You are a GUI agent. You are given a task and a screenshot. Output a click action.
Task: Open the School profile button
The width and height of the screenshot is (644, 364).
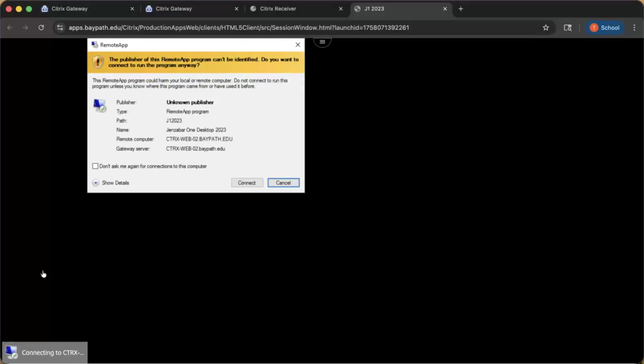click(x=605, y=28)
